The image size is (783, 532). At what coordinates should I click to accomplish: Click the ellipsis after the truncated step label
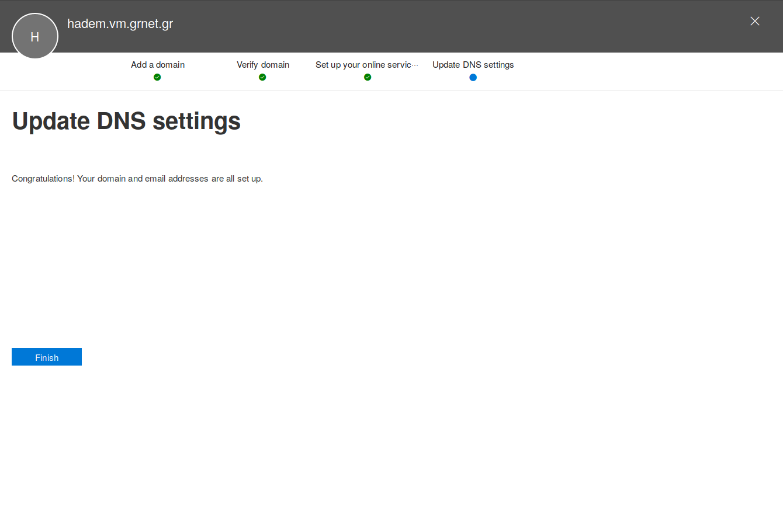(415, 65)
